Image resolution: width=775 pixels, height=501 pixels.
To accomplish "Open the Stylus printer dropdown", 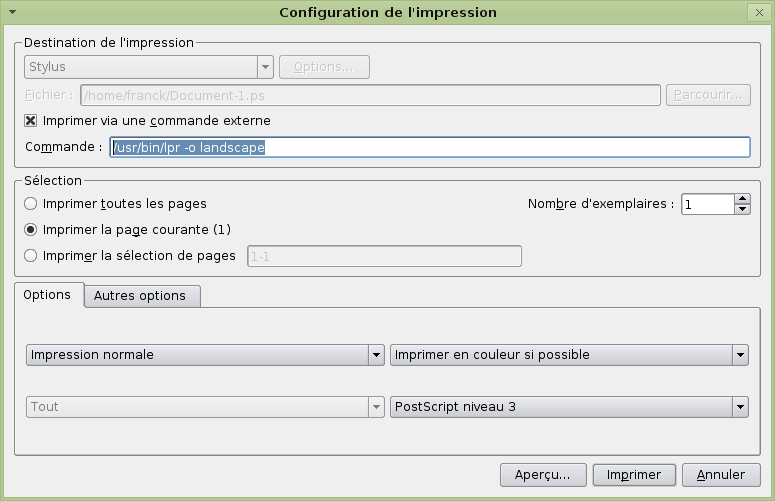I will tap(265, 67).
